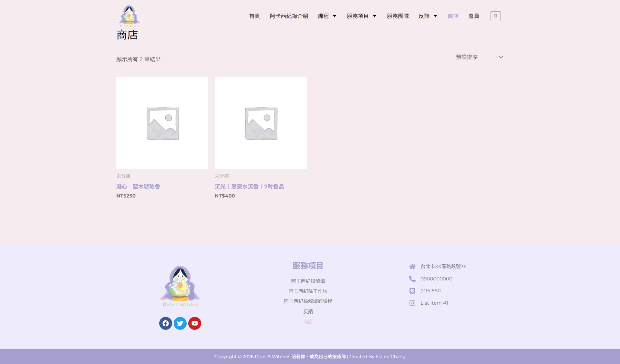This screenshot has height=364, width=620.
Task: Click the Instagram icon beside List Item #1
Action: pyautogui.click(x=412, y=303)
